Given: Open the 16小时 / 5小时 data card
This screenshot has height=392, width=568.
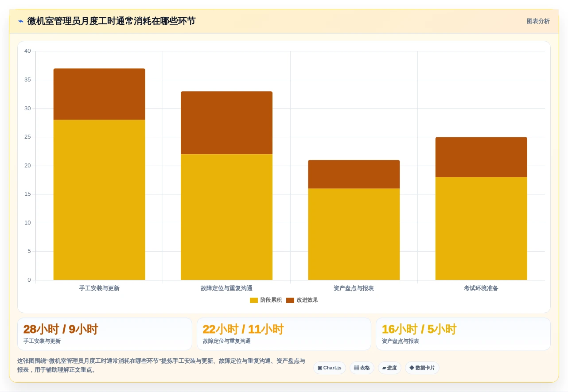Looking at the screenshot, I should [x=463, y=334].
